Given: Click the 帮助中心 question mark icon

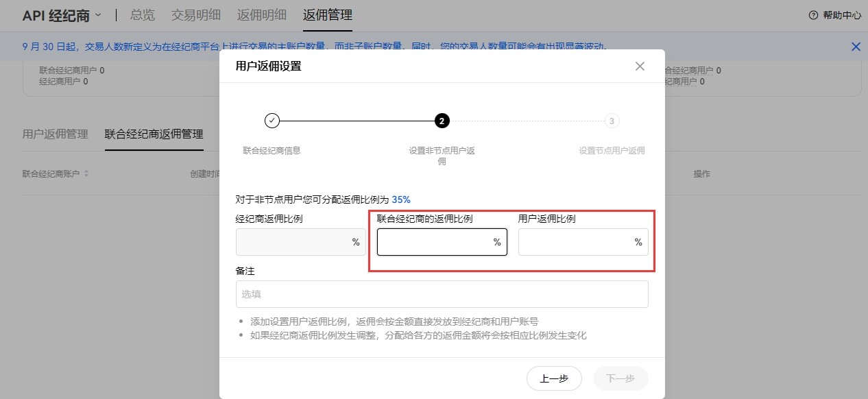Looking at the screenshot, I should point(813,15).
